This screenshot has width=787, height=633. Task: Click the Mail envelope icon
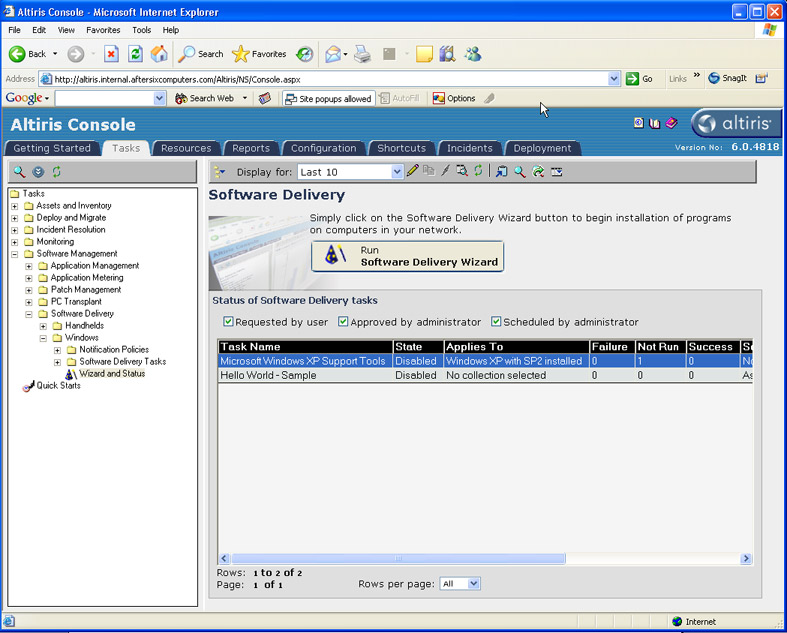[x=333, y=54]
